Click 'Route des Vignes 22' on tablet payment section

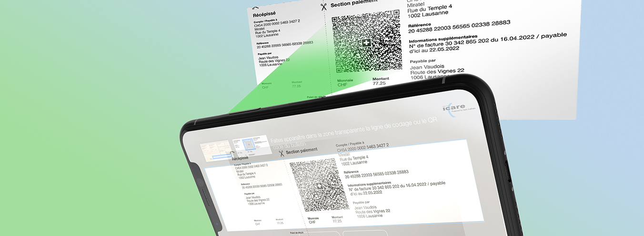coord(373,211)
